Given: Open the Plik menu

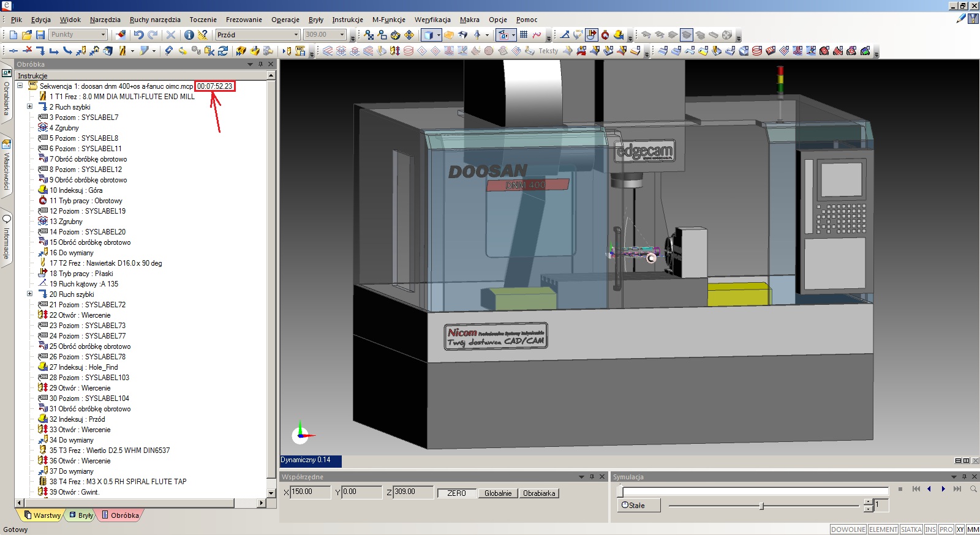Looking at the screenshot, I should [17, 20].
